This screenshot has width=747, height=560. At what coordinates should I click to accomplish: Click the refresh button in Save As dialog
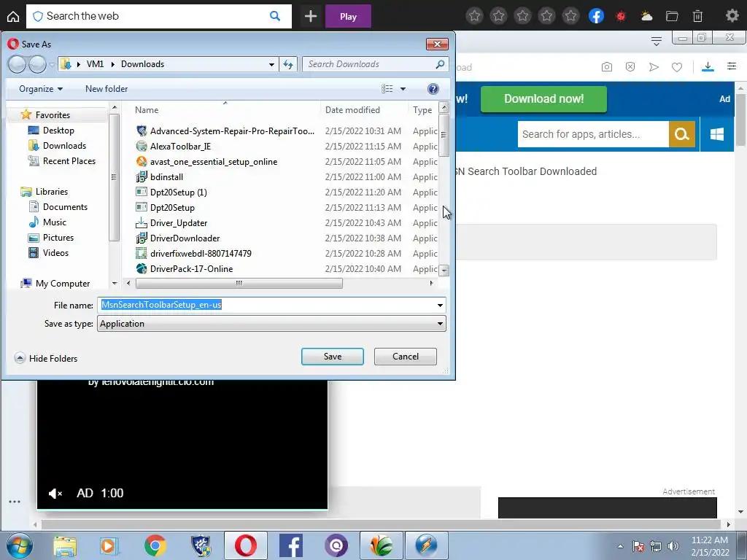(x=288, y=64)
